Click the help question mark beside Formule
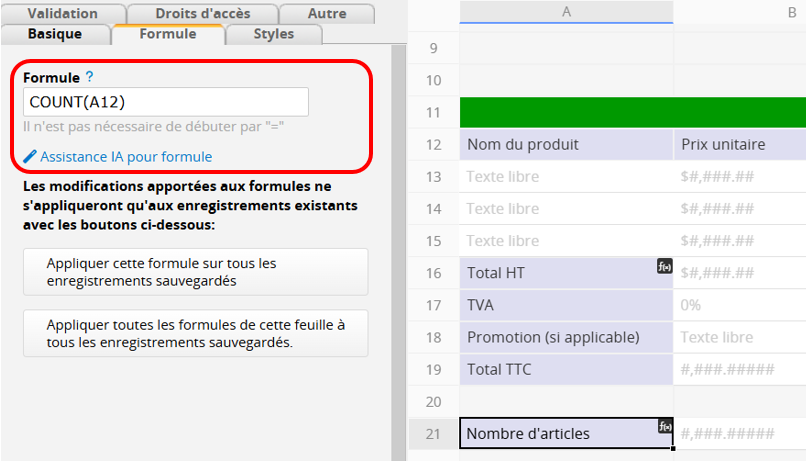The width and height of the screenshot is (806, 463). [x=90, y=77]
